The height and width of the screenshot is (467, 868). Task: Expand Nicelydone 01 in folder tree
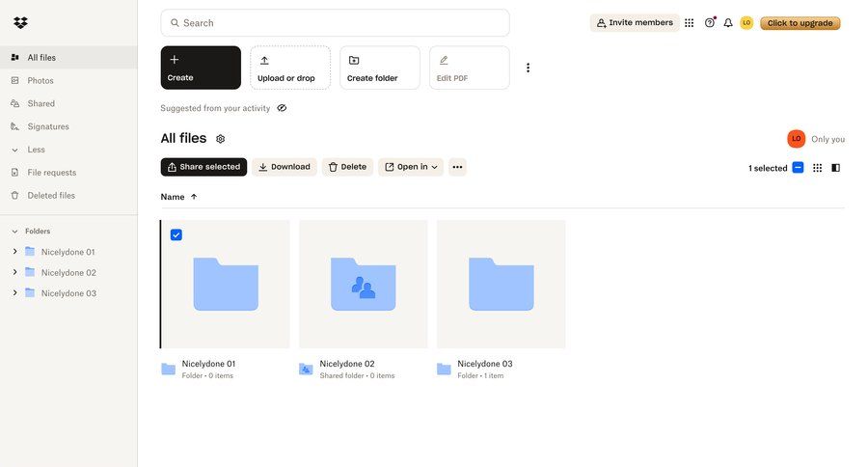14,252
